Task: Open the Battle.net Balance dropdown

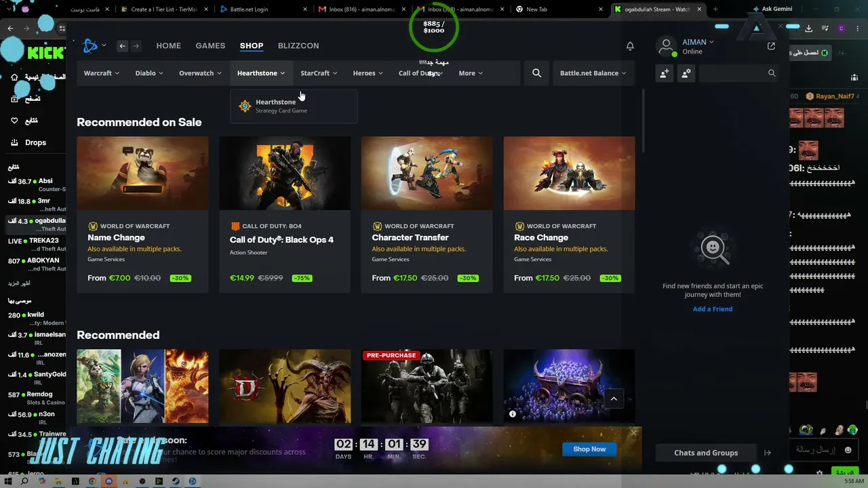Action: (593, 73)
